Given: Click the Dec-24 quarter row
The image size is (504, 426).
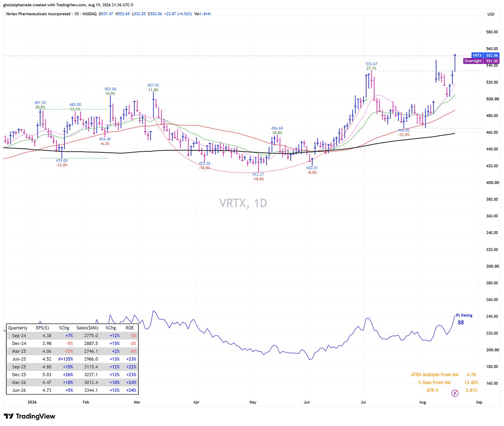Looking at the screenshot, I should click(72, 344).
